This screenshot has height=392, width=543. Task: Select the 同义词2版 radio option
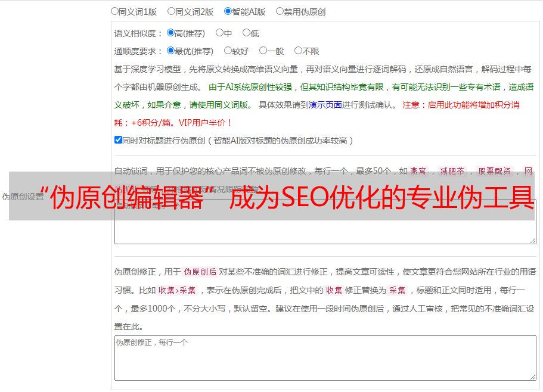[171, 11]
